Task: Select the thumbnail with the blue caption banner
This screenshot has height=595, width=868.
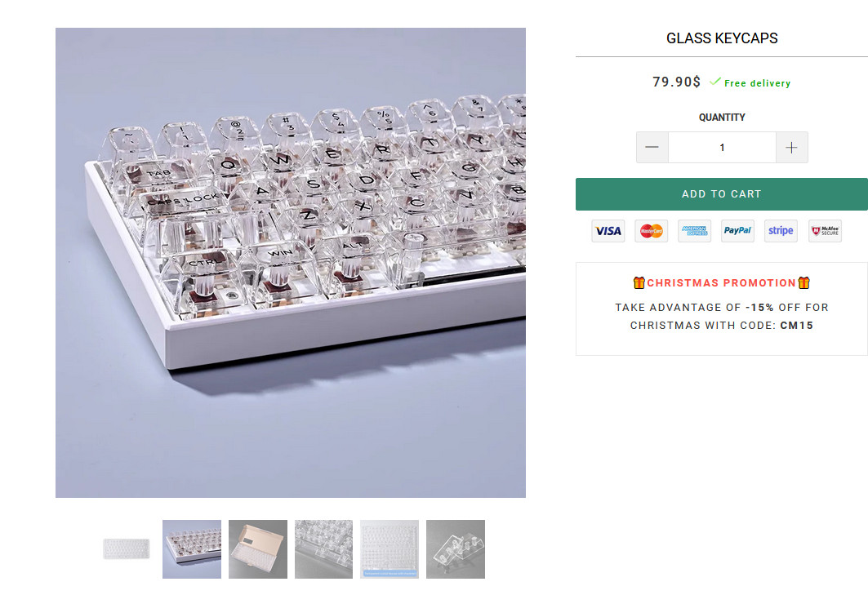Action: [389, 549]
